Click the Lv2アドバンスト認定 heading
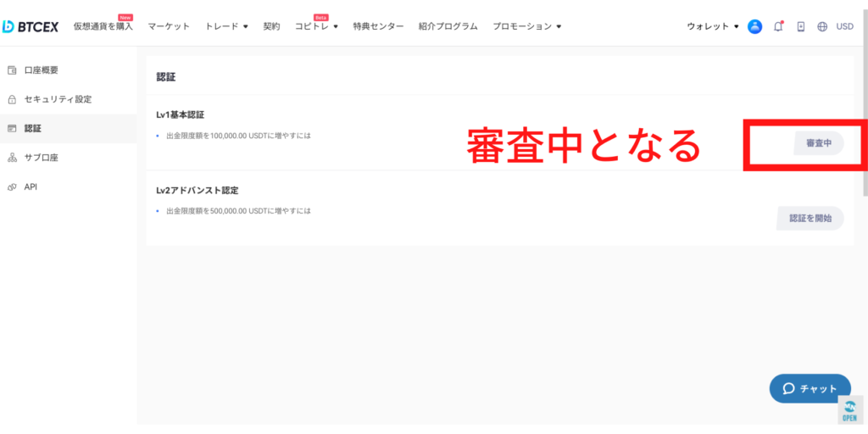This screenshot has height=434, width=868. coord(197,191)
